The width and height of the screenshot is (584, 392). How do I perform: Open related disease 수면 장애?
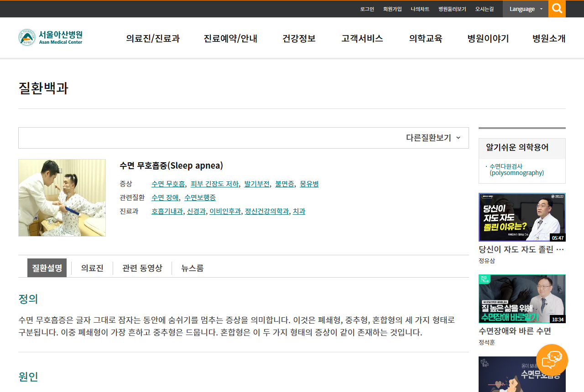click(x=165, y=198)
